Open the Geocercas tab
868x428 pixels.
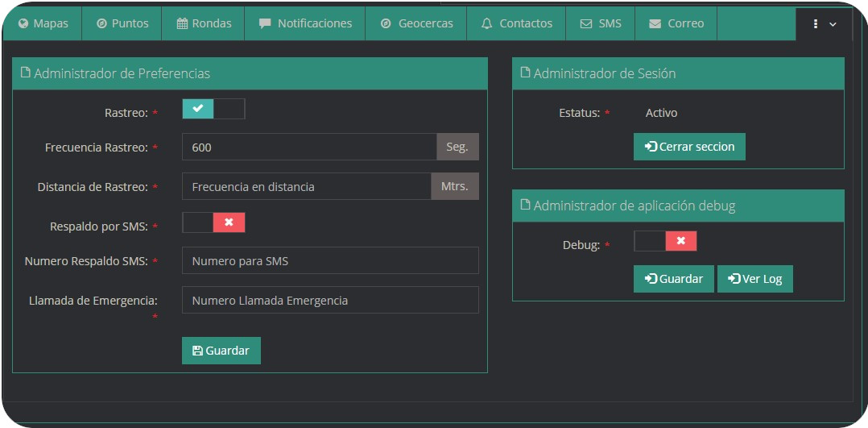425,24
